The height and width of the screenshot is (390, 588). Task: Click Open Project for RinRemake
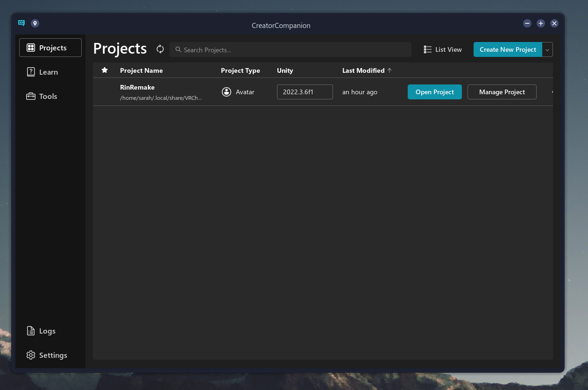435,92
